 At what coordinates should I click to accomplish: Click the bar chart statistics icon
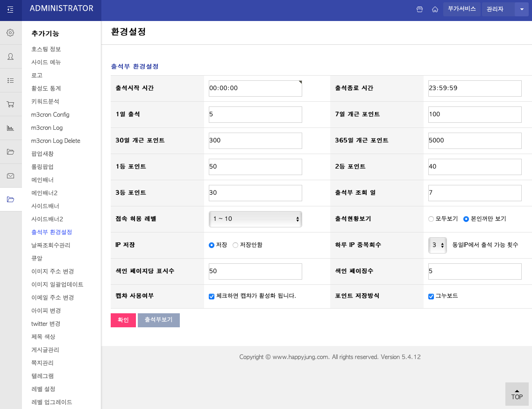click(10, 127)
